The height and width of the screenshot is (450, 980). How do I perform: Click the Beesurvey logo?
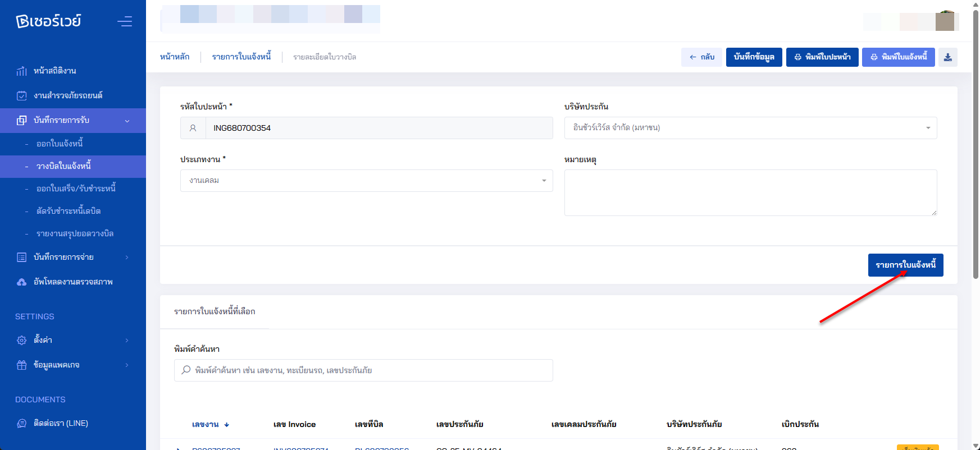tap(48, 21)
